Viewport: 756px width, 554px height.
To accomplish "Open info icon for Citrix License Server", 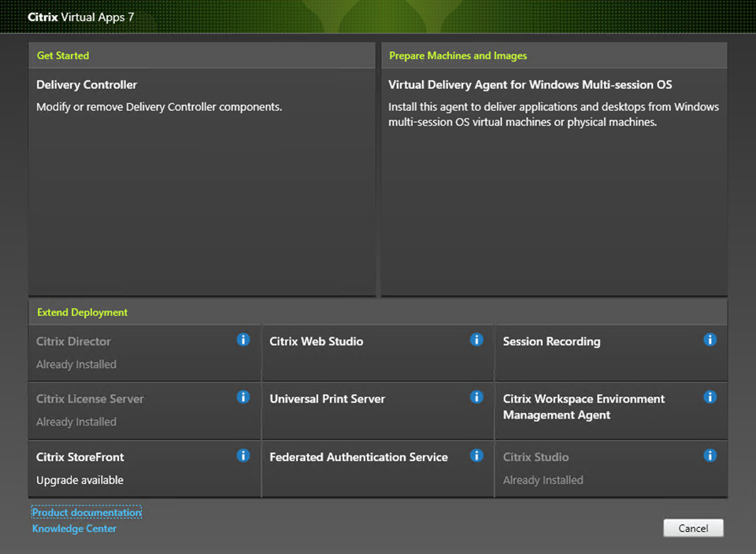I will point(243,397).
